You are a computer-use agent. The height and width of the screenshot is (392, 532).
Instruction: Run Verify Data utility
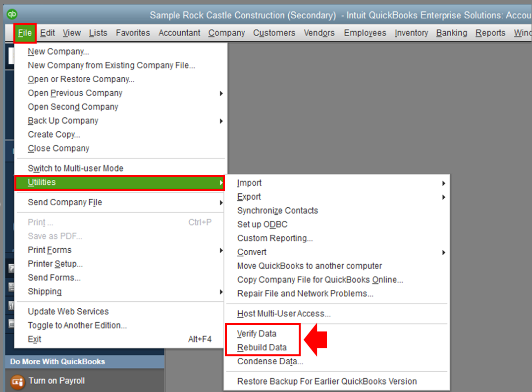click(337, 334)
